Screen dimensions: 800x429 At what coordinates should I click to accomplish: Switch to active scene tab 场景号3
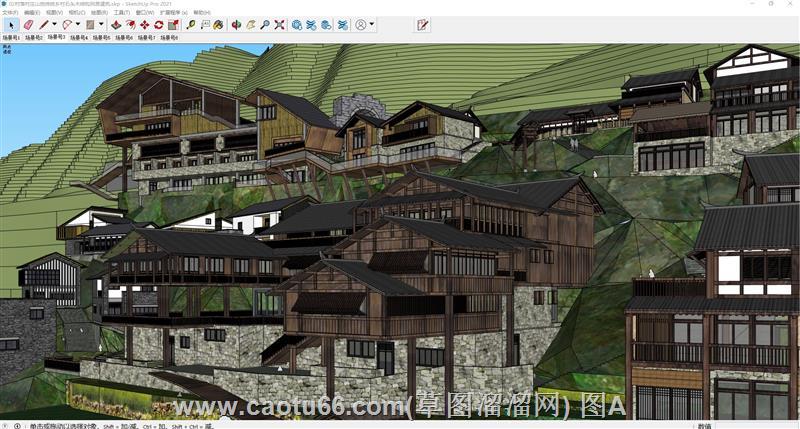click(56, 37)
